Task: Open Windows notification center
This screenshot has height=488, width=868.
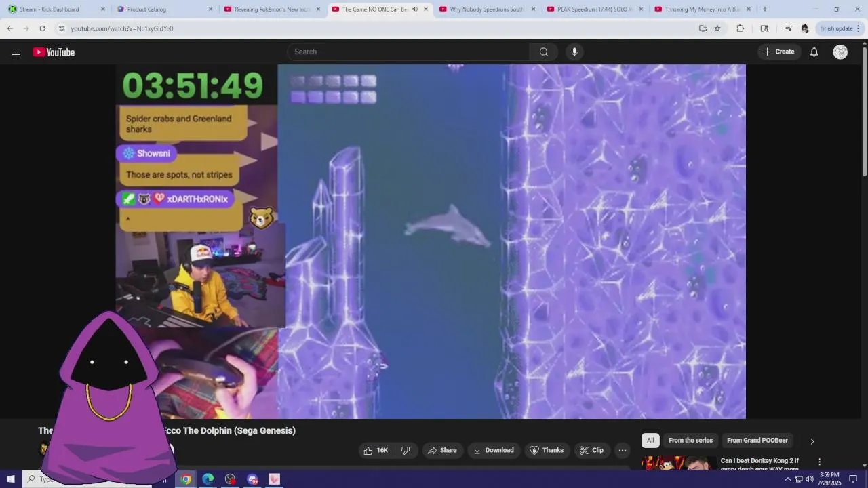Action: coord(853,479)
